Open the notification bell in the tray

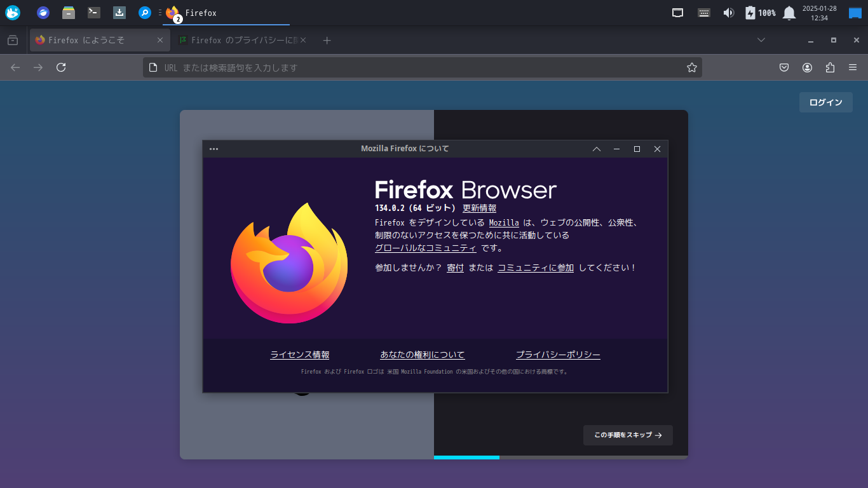click(788, 12)
